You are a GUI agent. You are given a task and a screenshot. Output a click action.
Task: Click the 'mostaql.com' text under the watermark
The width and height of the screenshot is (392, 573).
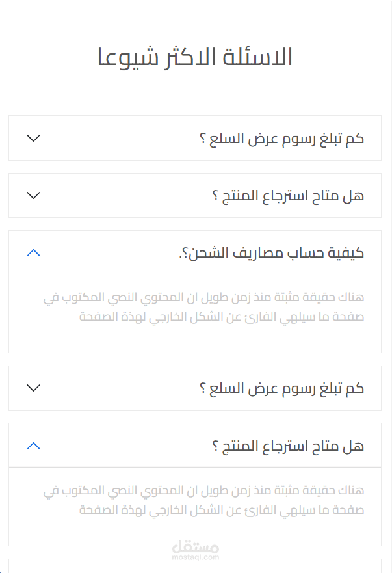click(196, 557)
